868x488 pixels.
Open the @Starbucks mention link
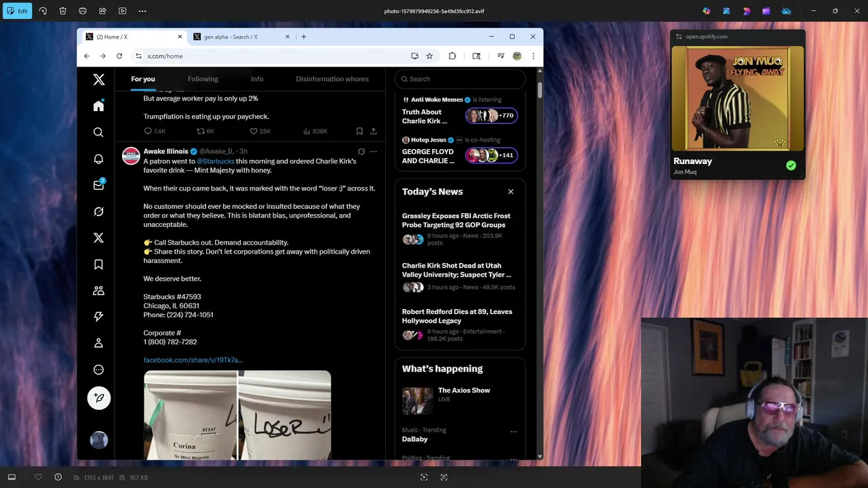tap(216, 161)
